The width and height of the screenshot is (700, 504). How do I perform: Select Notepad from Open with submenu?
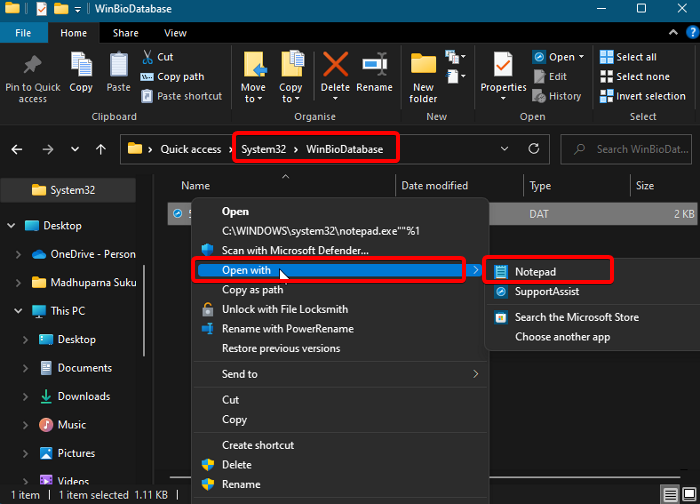(x=538, y=272)
